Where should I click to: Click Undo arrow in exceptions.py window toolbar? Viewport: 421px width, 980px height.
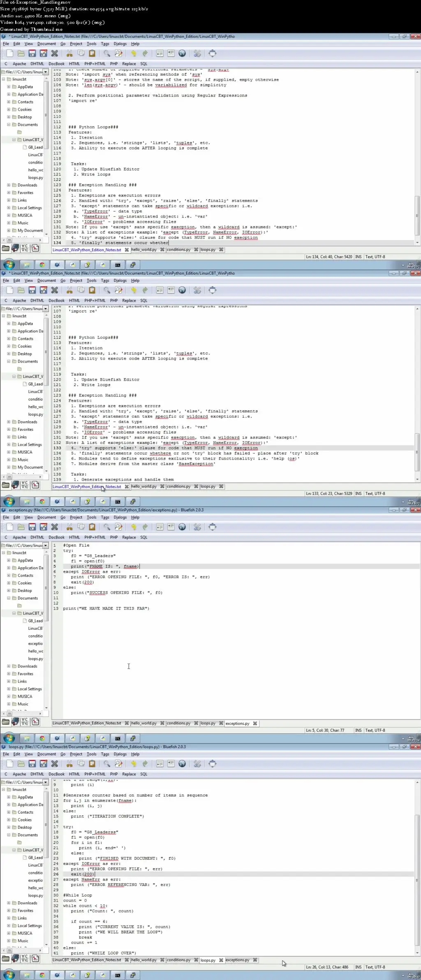[134, 527]
